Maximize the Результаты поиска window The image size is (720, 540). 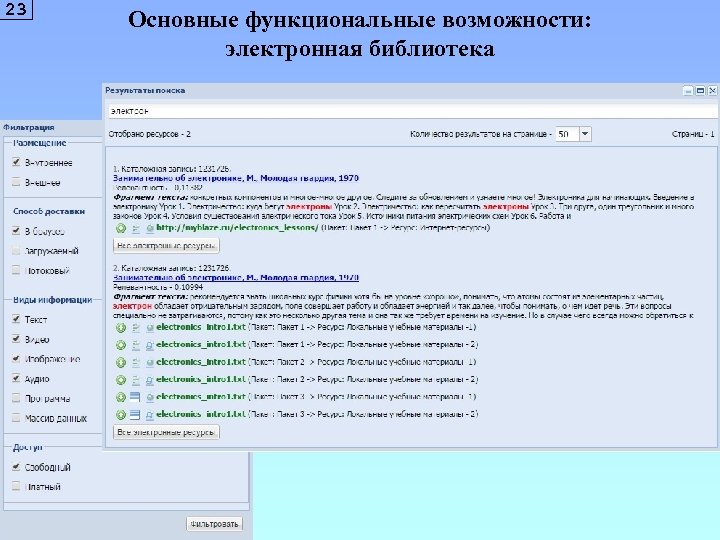[700, 90]
